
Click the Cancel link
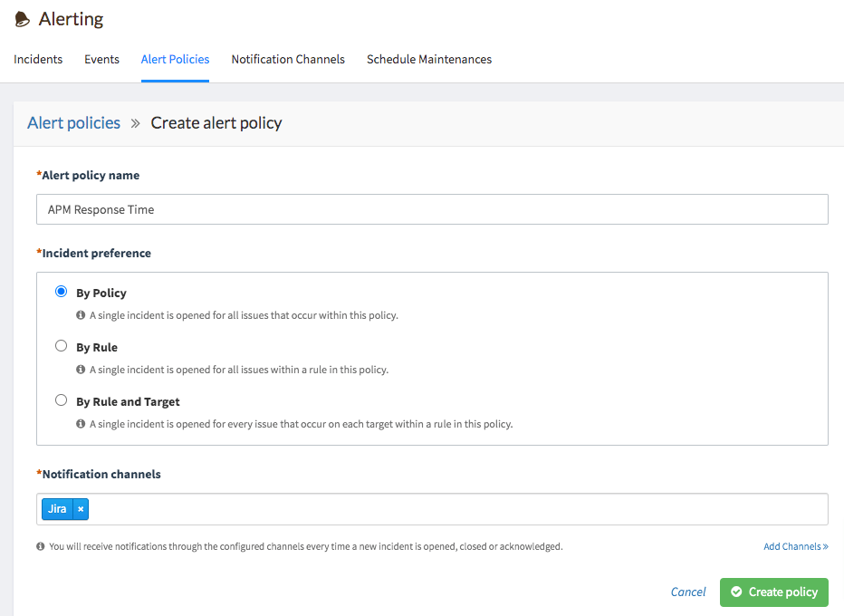688,592
